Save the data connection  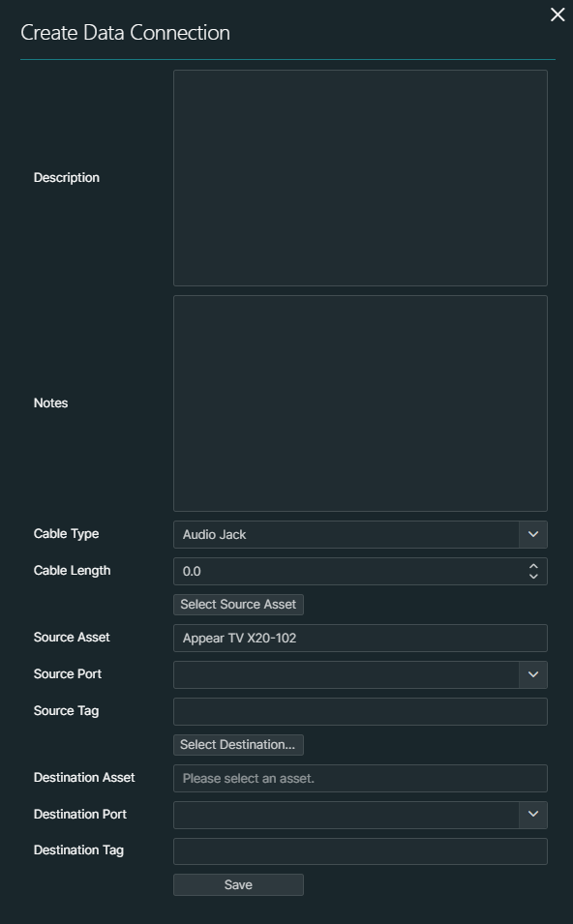238,883
